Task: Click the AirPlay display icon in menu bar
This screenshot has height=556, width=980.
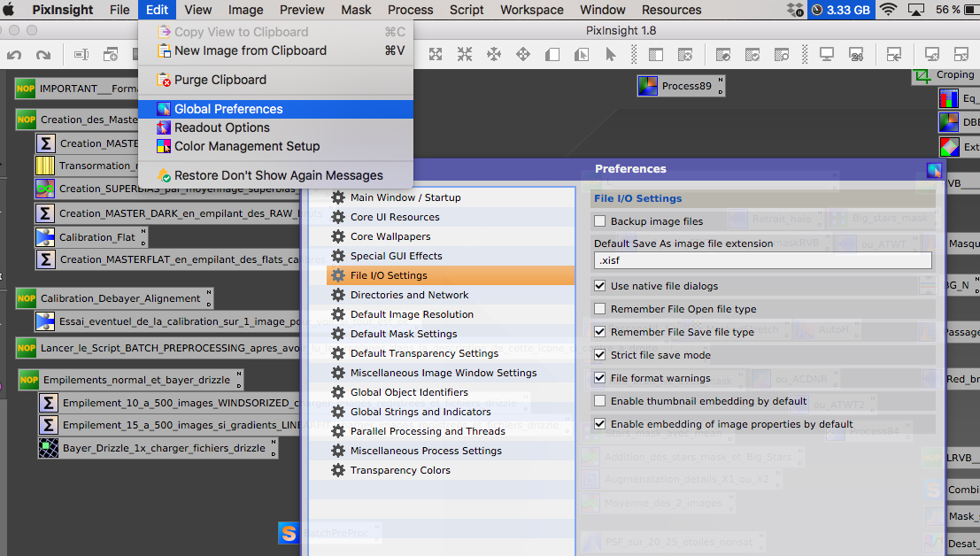Action: click(x=916, y=10)
